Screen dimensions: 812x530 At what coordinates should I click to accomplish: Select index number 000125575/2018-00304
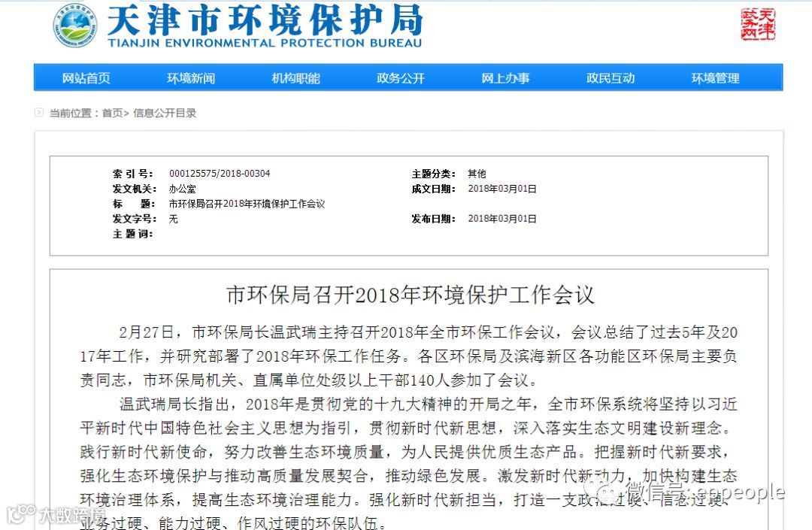(220, 174)
